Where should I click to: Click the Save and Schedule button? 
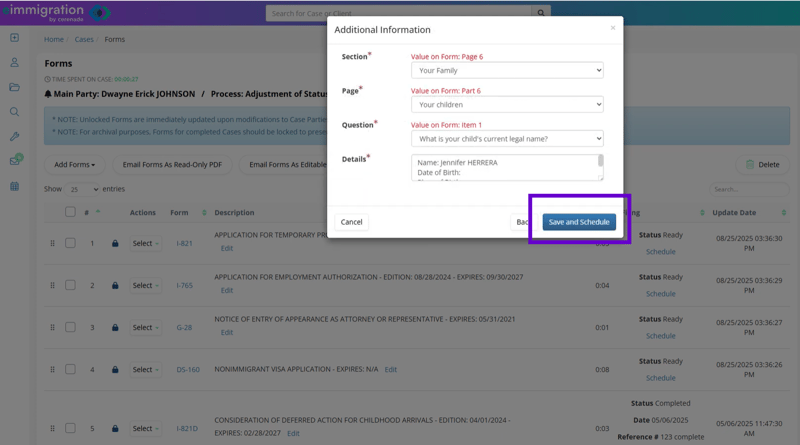[578, 222]
